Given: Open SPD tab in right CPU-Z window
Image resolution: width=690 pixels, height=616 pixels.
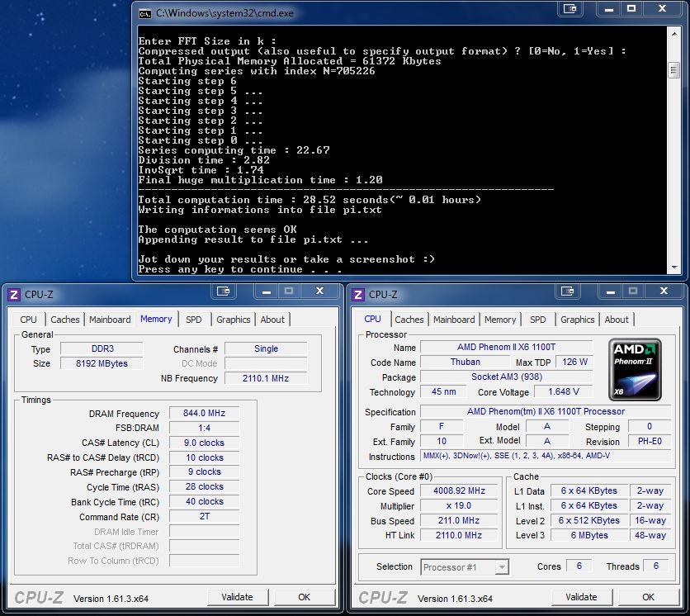Looking at the screenshot, I should [x=538, y=320].
